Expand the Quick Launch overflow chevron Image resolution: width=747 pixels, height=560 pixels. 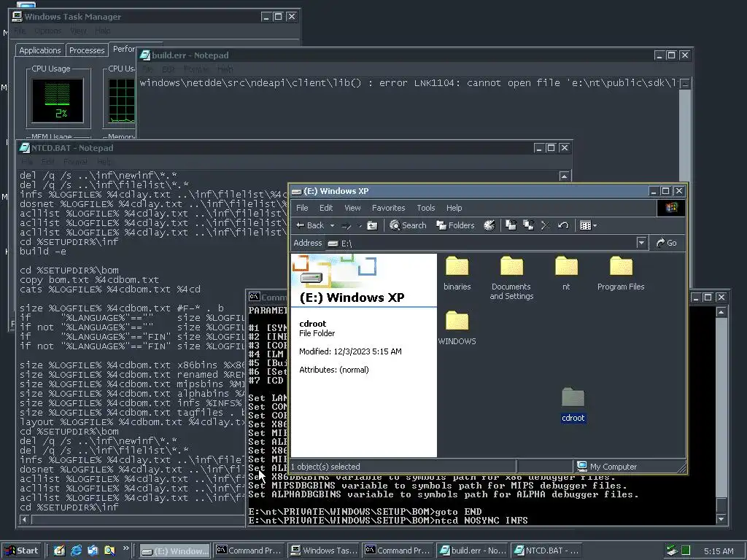click(125, 548)
